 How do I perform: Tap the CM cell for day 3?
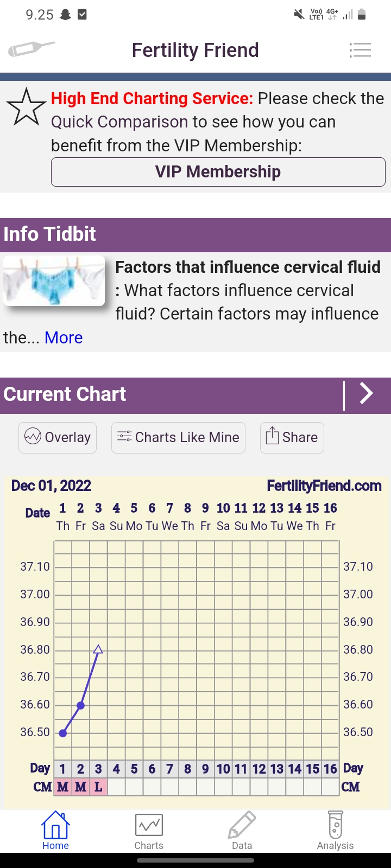[98, 787]
